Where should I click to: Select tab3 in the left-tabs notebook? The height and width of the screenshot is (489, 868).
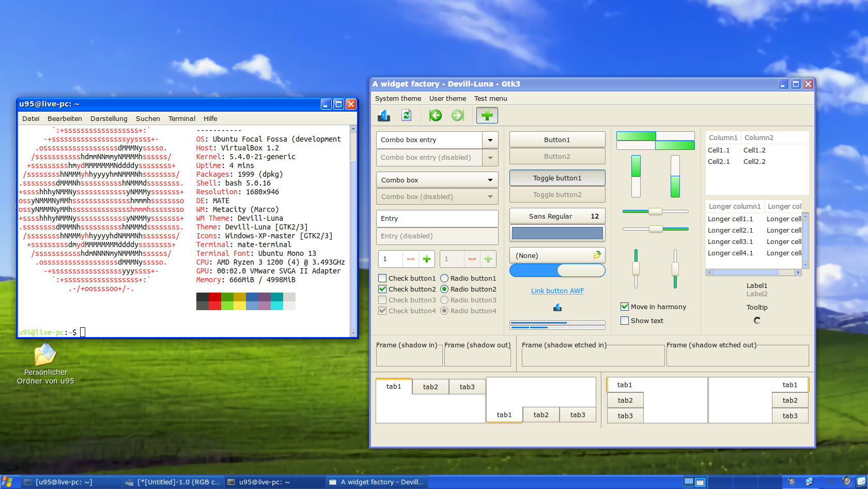[x=625, y=416]
